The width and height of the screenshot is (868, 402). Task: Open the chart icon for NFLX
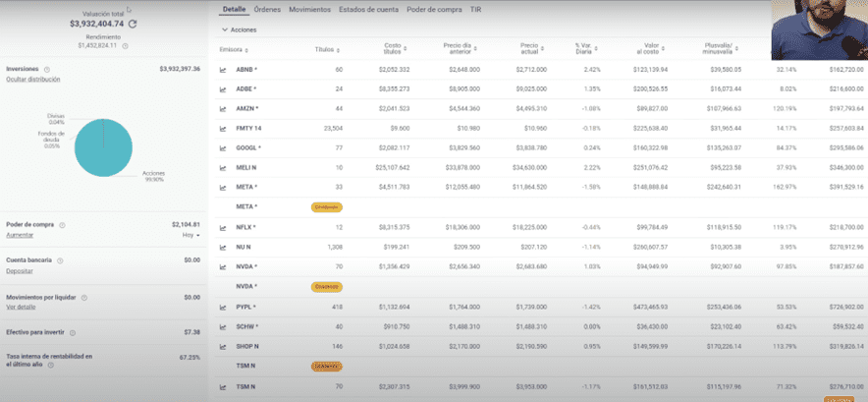click(224, 227)
